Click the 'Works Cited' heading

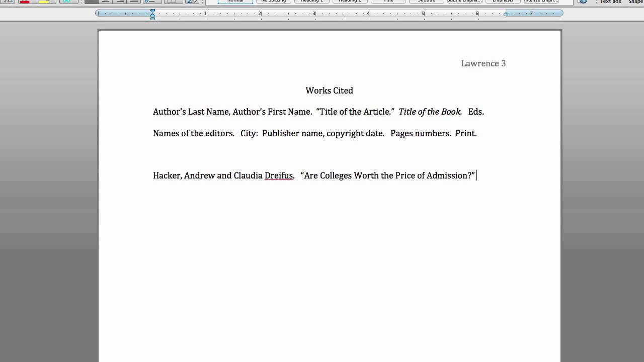point(330,90)
